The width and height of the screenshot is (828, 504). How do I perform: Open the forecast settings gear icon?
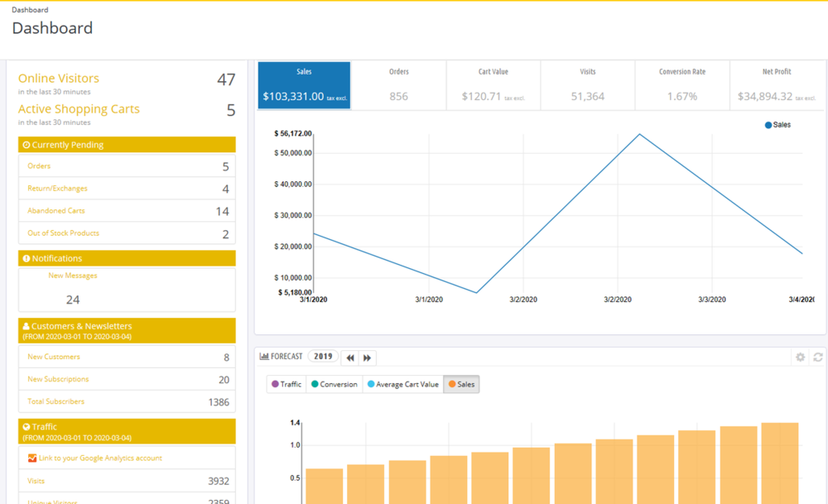(x=800, y=358)
